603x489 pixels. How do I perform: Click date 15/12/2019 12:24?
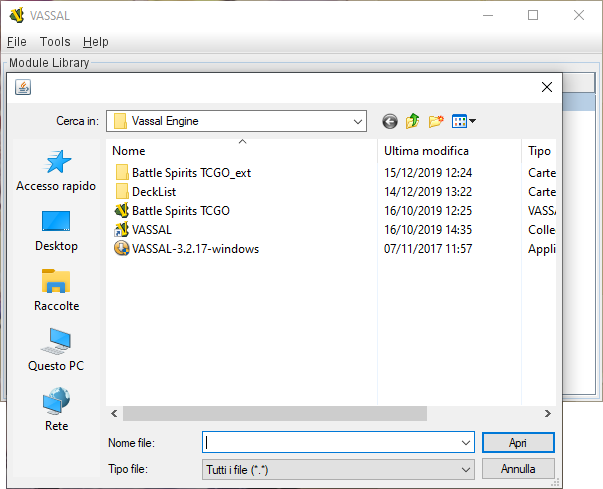pos(428,173)
